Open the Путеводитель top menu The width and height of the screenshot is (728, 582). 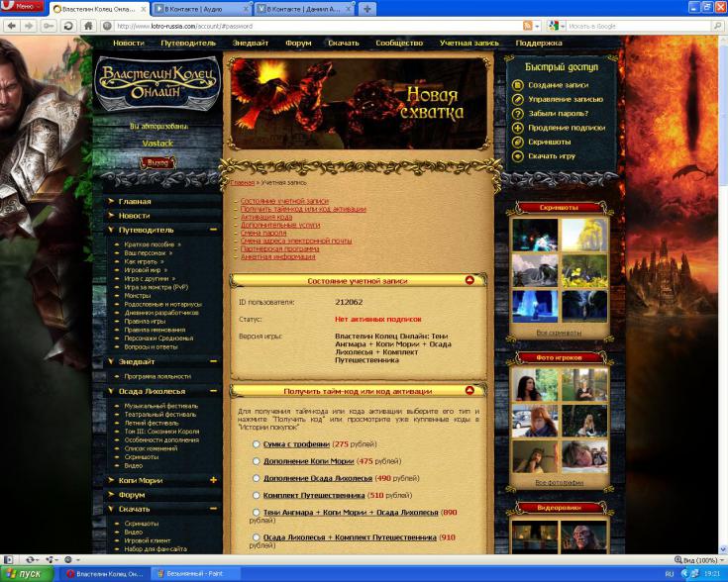(x=188, y=44)
